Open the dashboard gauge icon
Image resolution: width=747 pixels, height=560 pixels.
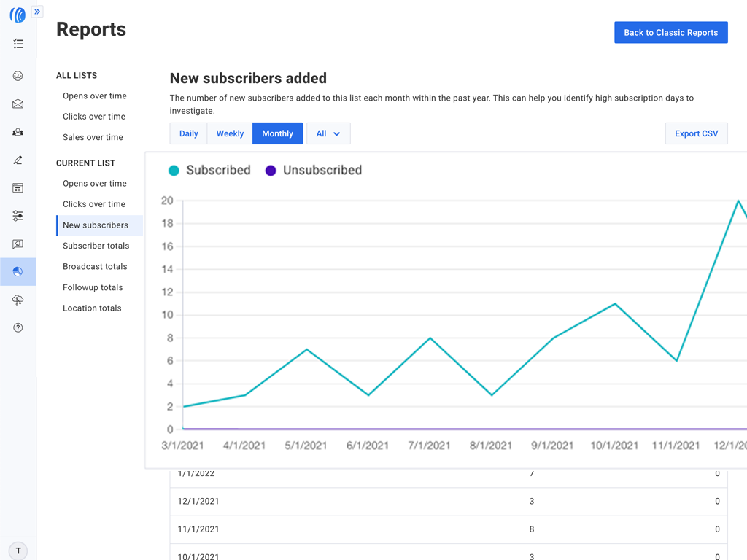coord(18,76)
